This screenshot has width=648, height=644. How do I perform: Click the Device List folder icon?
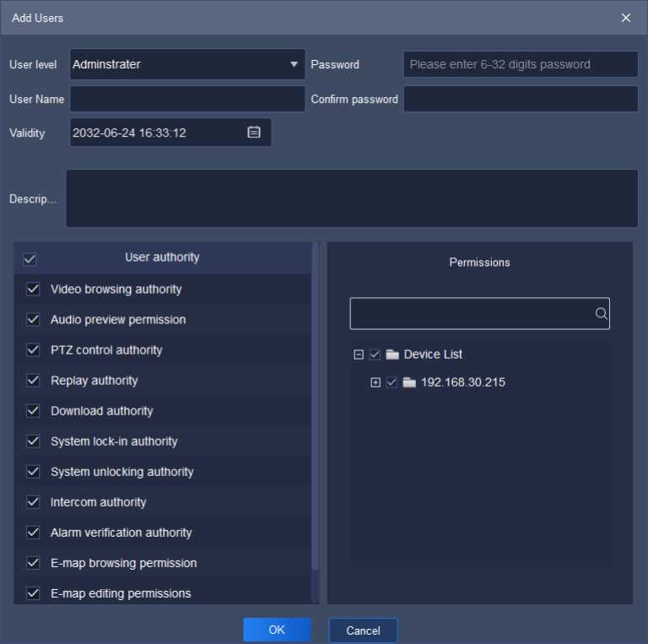click(x=392, y=354)
